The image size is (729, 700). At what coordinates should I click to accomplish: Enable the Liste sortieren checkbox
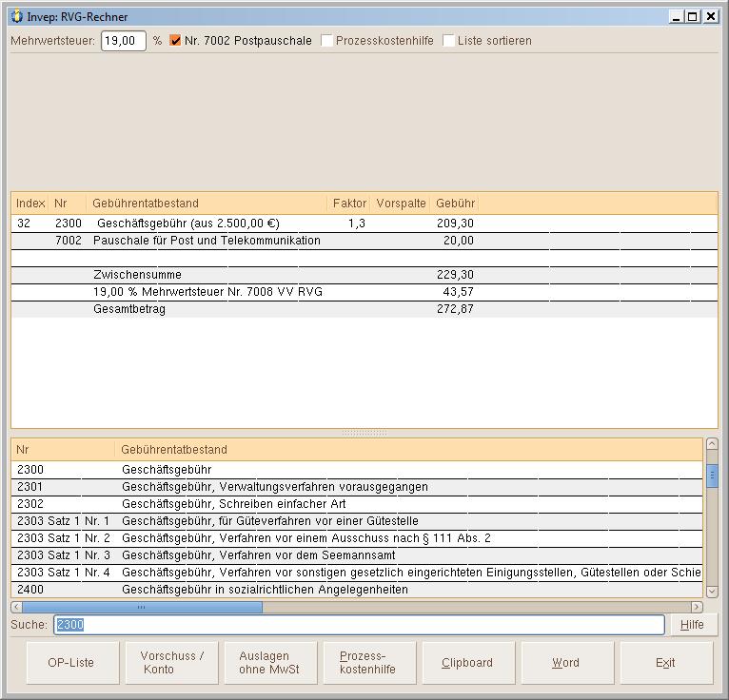(x=448, y=40)
